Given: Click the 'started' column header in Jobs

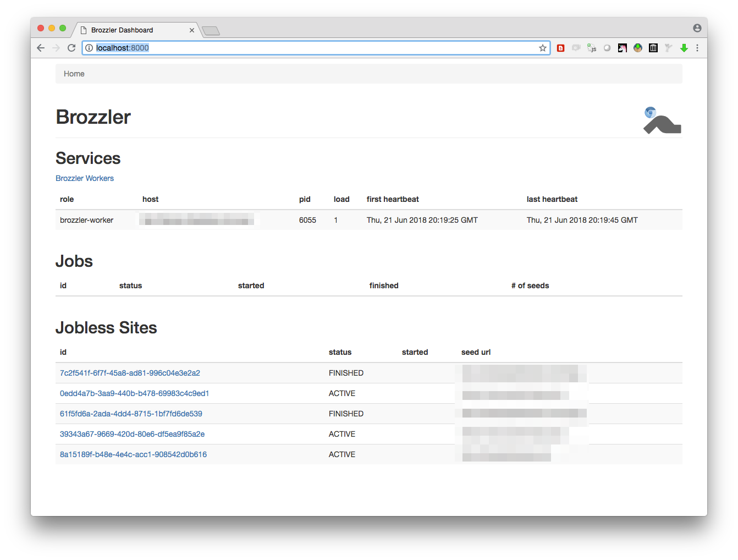Looking at the screenshot, I should pyautogui.click(x=251, y=286).
